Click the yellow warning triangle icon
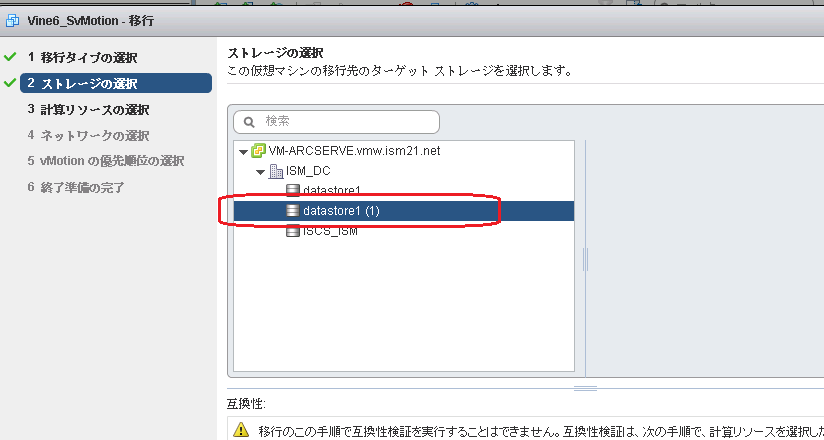 point(240,430)
